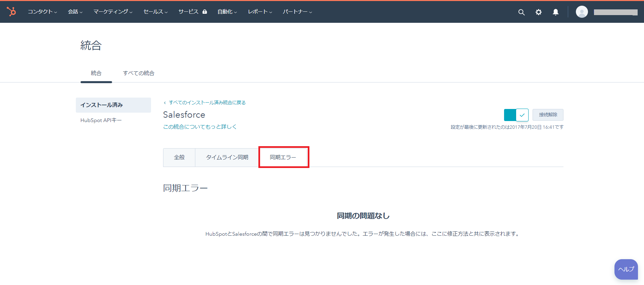Click the lock icon beside サービス
This screenshot has width=644, height=285.
pyautogui.click(x=205, y=12)
